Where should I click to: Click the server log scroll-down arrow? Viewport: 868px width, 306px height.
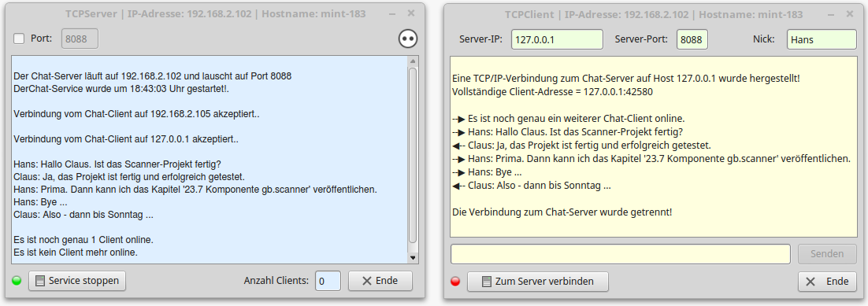pyautogui.click(x=413, y=258)
